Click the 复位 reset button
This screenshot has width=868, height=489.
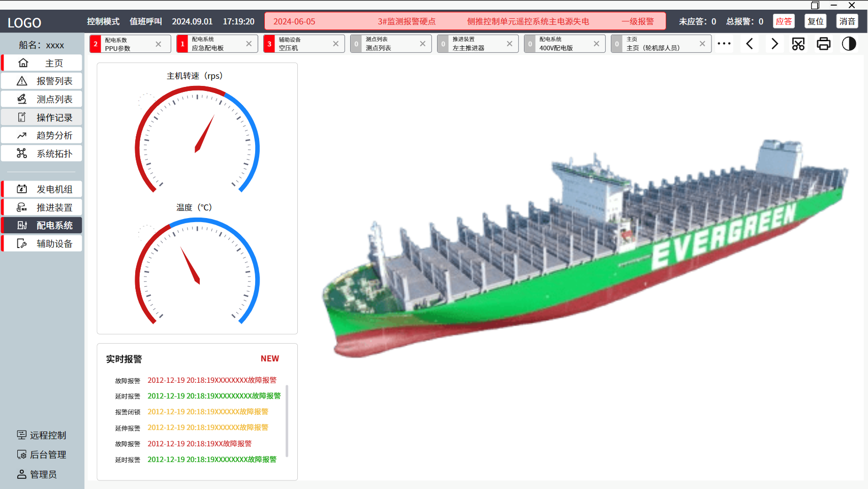pyautogui.click(x=815, y=21)
